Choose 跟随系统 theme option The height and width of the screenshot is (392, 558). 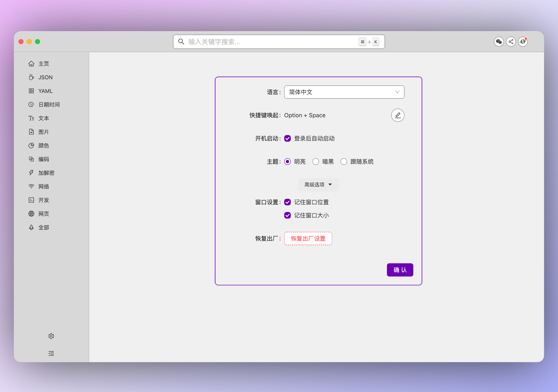(x=344, y=161)
